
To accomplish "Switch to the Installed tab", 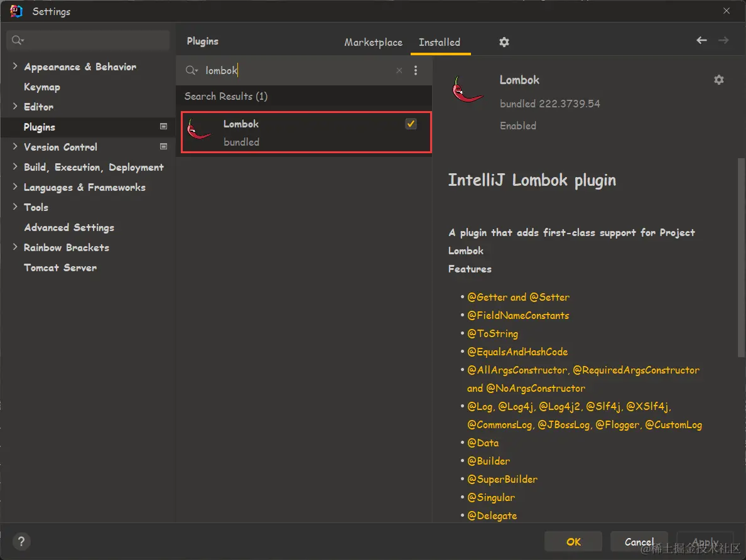I will coord(439,42).
